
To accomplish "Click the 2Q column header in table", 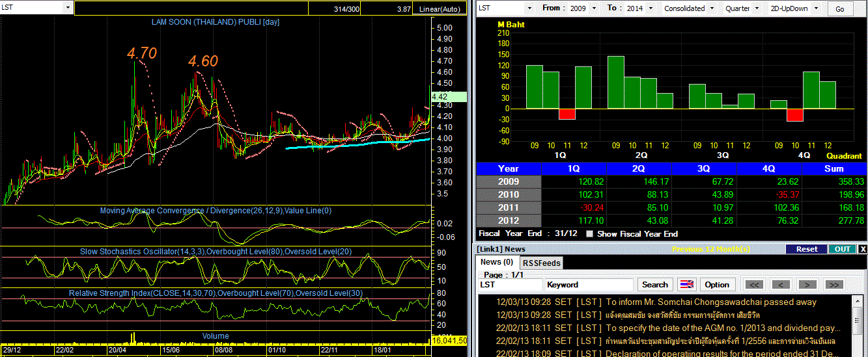I will (638, 168).
